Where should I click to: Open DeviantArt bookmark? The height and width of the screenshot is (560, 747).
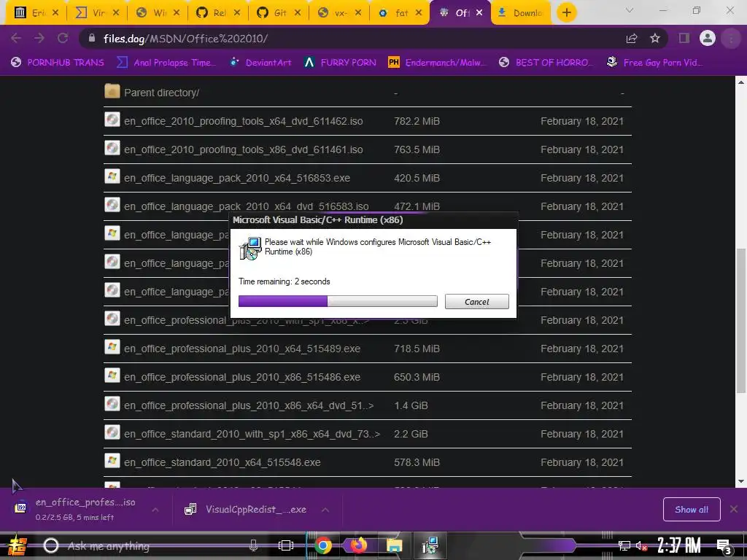(260, 63)
